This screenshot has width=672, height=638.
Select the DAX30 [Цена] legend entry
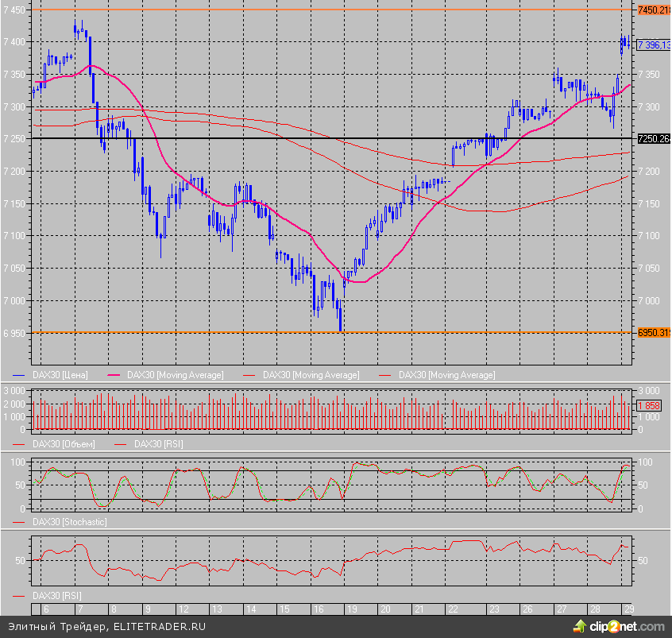pyautogui.click(x=60, y=375)
